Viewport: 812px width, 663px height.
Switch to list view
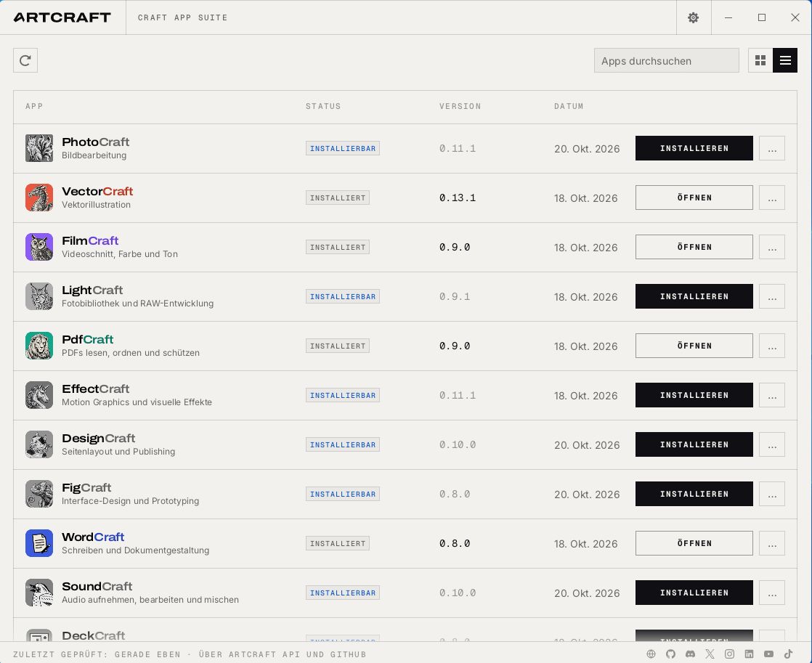click(785, 60)
